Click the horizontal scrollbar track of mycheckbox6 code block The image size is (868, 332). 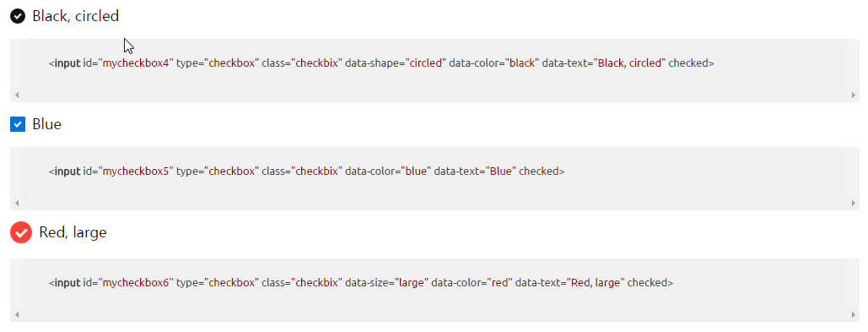pos(434,315)
